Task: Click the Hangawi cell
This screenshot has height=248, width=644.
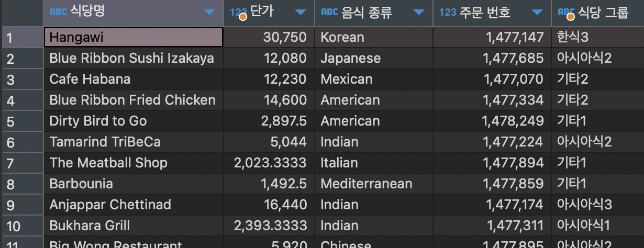Action: click(134, 37)
